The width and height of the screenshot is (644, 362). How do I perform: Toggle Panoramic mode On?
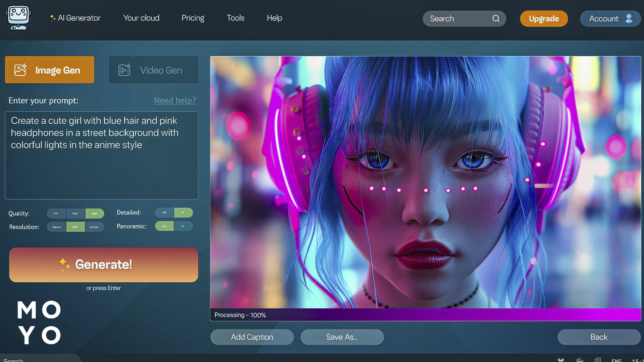click(x=183, y=226)
